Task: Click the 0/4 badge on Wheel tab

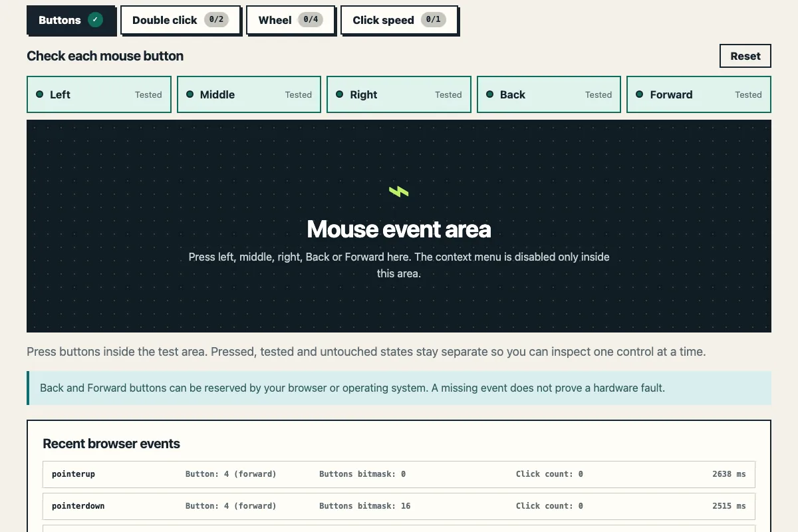Action: point(311,20)
